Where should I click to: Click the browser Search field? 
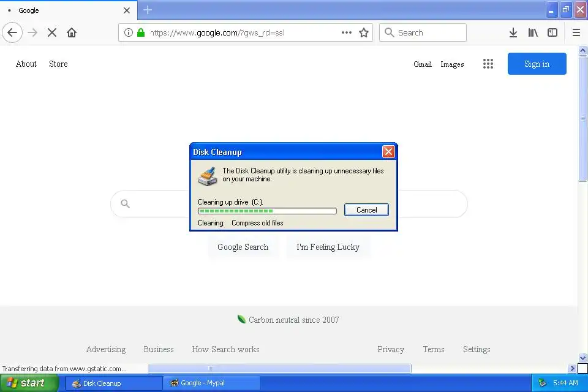pyautogui.click(x=423, y=32)
